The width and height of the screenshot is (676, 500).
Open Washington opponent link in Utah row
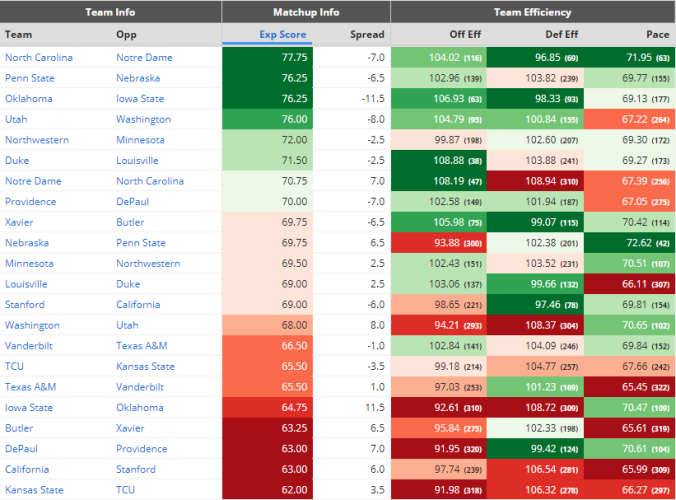[x=144, y=119]
